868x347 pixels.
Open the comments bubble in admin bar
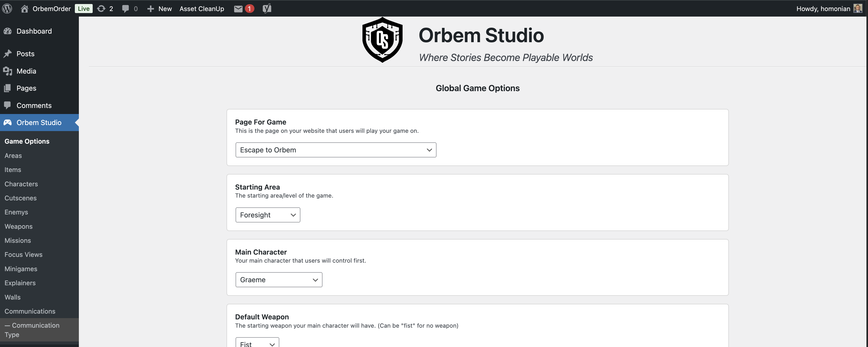pos(125,9)
